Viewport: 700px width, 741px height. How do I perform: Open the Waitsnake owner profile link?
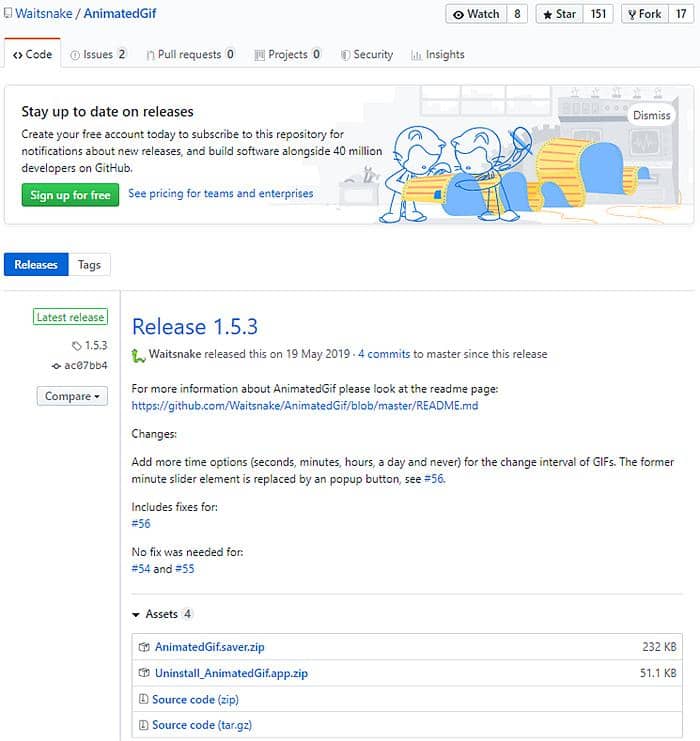tap(43, 14)
